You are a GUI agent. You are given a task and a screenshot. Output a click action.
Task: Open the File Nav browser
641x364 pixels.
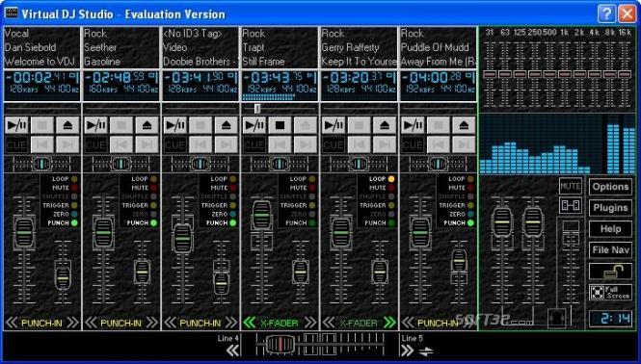click(x=610, y=250)
